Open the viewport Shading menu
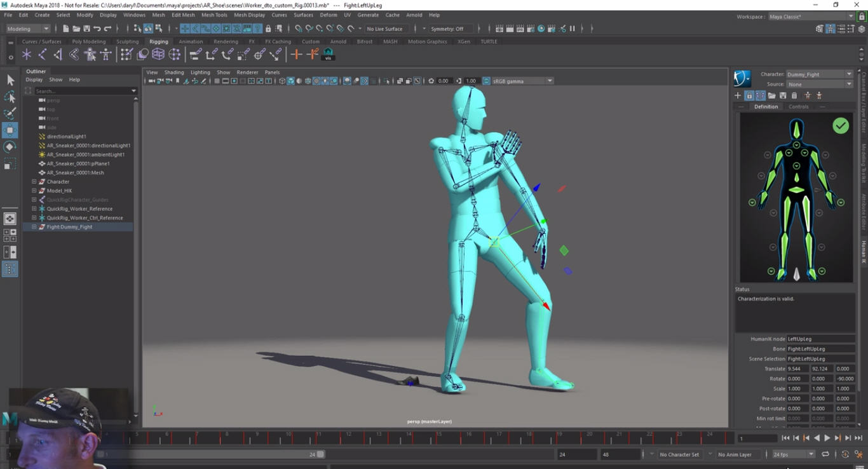The height and width of the screenshot is (469, 868). [x=174, y=72]
